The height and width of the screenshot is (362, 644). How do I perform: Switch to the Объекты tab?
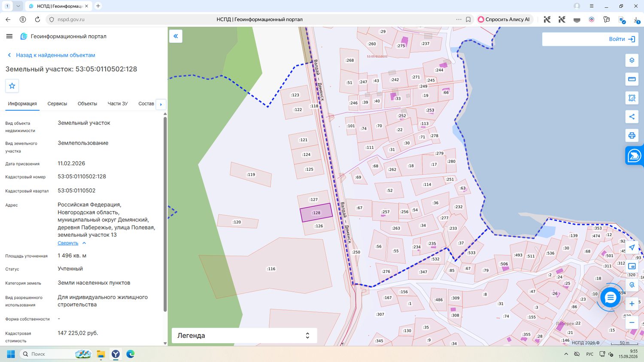(x=87, y=104)
